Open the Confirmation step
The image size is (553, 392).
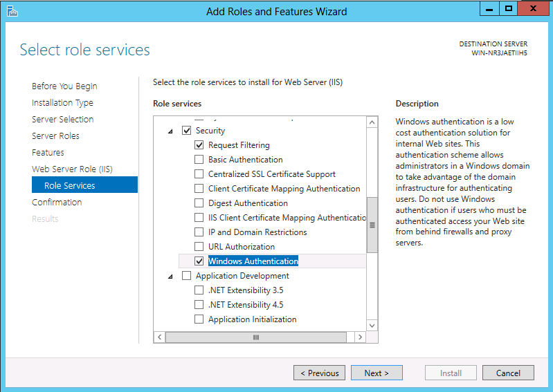[x=57, y=202]
